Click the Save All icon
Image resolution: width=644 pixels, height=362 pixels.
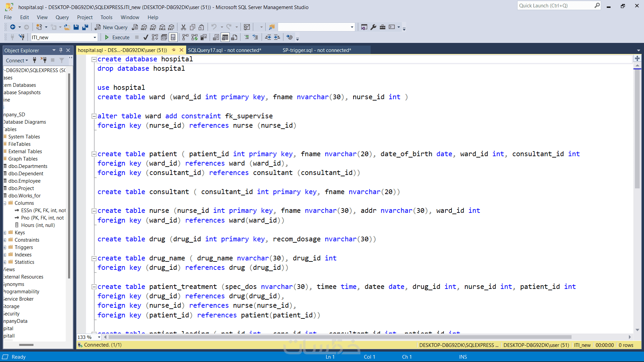85,27
